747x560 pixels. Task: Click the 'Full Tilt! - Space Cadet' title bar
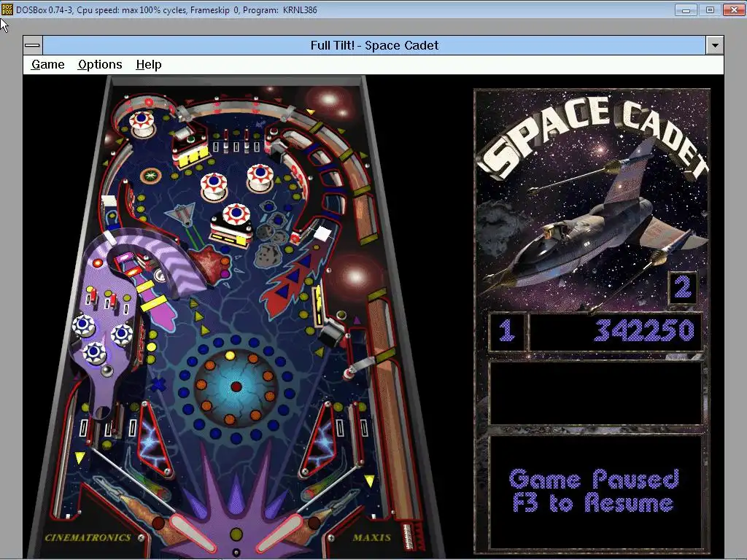pos(374,45)
